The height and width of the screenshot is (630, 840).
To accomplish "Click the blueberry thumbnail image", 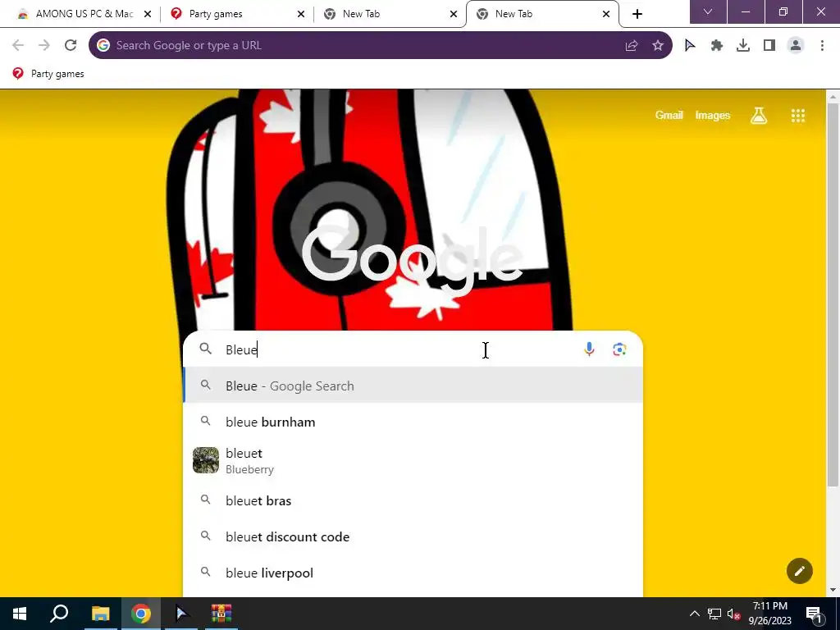I will 206,460.
